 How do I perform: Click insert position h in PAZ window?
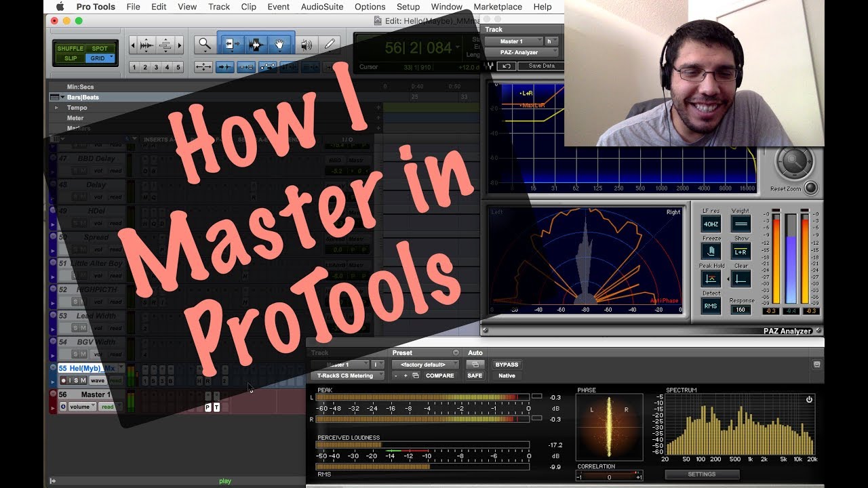(x=551, y=41)
